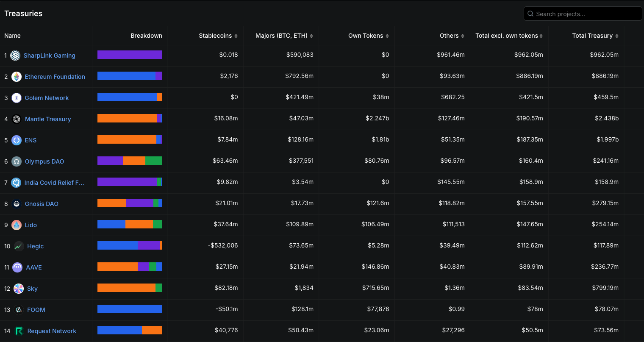Click the Olympus DAO logo icon
This screenshot has width=644, height=342.
coord(17,161)
